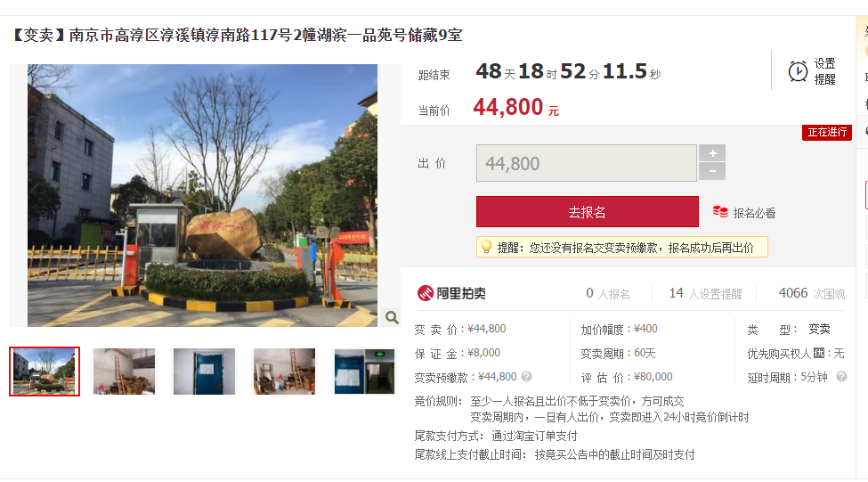
Task: Select the third thumbnail showing blue door
Action: (204, 372)
